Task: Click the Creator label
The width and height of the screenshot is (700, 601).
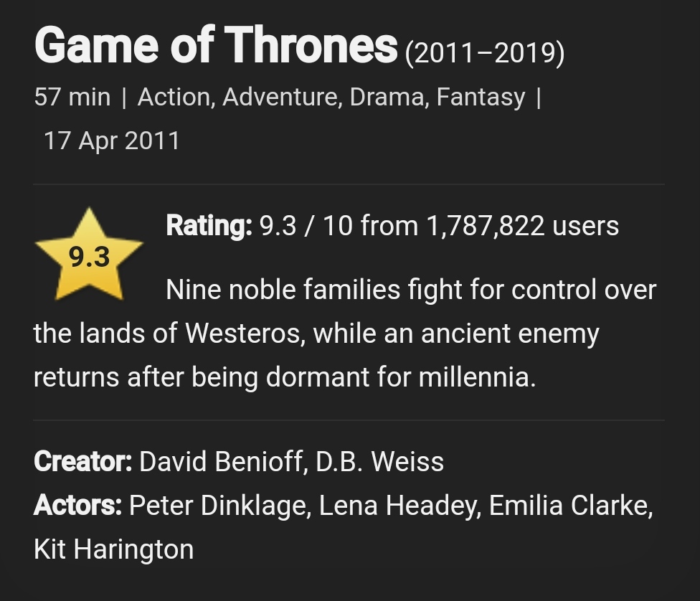Action: click(x=82, y=462)
